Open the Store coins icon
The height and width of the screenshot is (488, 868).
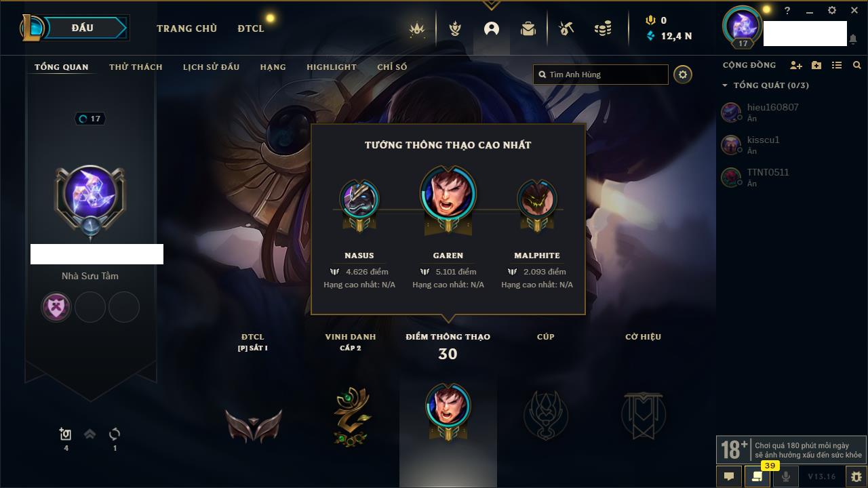click(x=602, y=28)
